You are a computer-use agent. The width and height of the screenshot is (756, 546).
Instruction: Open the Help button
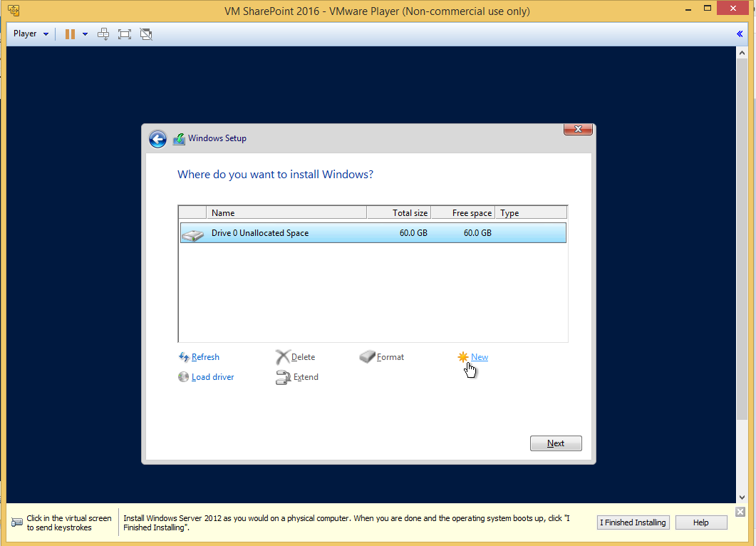point(701,522)
